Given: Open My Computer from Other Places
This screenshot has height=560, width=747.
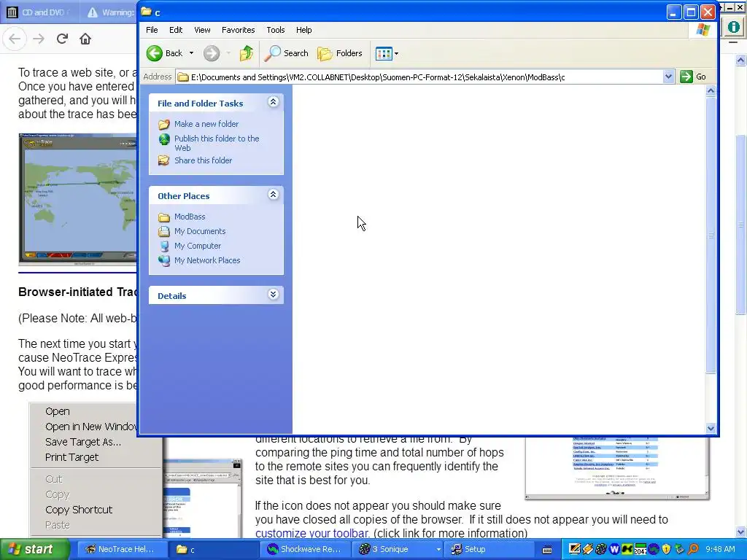Looking at the screenshot, I should point(198,246).
